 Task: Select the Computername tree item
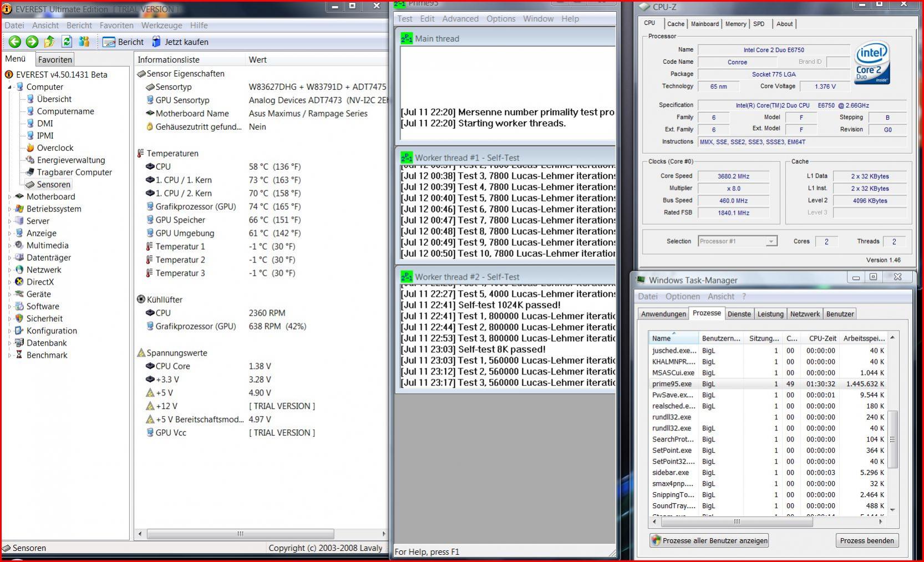point(65,111)
